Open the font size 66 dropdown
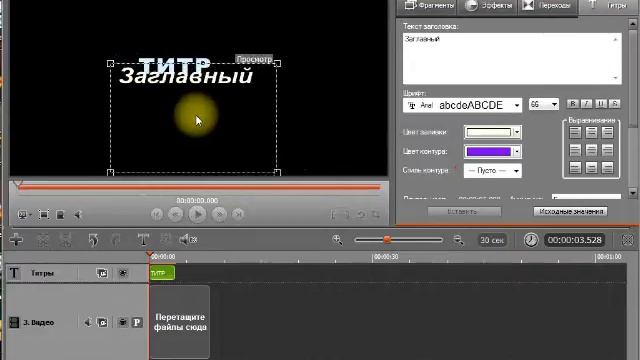Screen dimensions: 640x360 point(544,104)
